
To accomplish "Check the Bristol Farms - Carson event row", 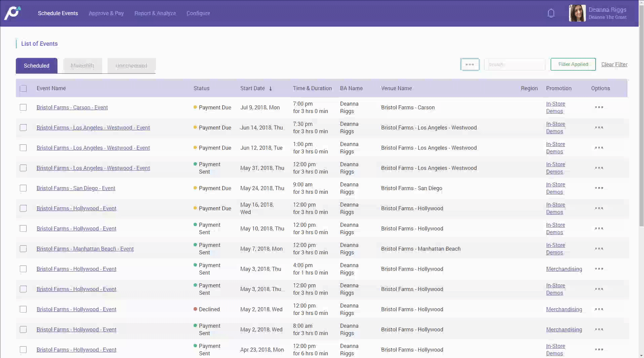I will point(23,107).
